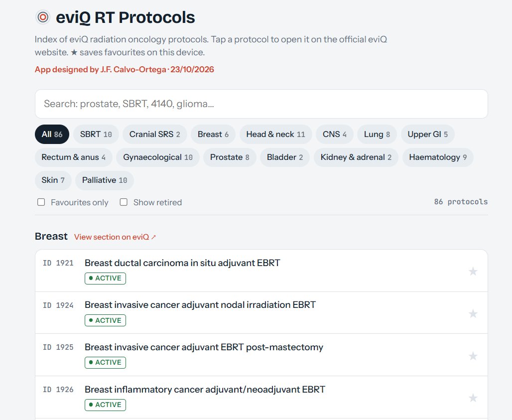Image resolution: width=512 pixels, height=420 pixels.
Task: Filter by Cranial SRS category
Action: coord(155,134)
